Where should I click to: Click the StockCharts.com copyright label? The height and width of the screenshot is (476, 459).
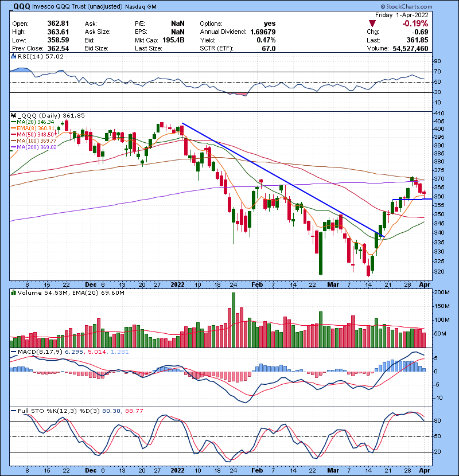[x=406, y=6]
